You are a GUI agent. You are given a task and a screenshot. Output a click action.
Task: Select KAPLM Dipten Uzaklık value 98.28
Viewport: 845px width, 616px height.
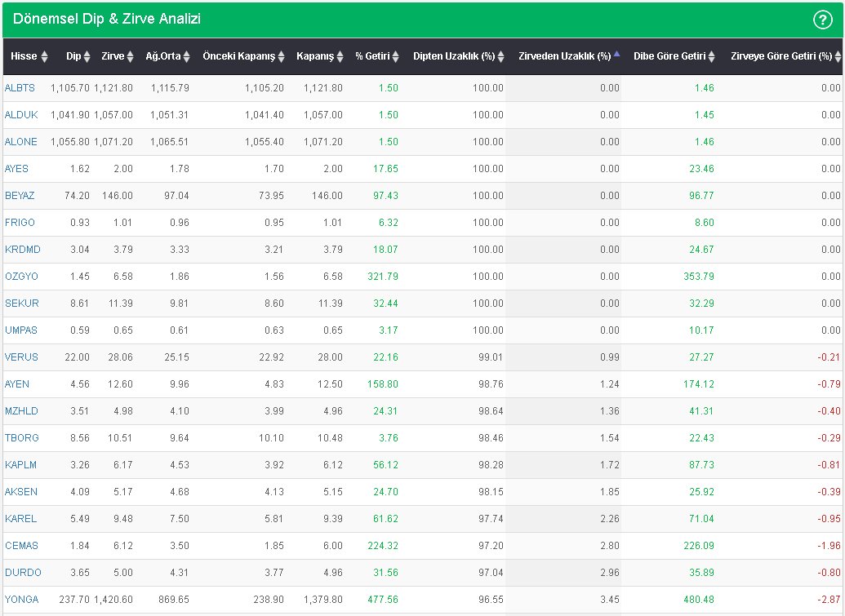(x=491, y=465)
